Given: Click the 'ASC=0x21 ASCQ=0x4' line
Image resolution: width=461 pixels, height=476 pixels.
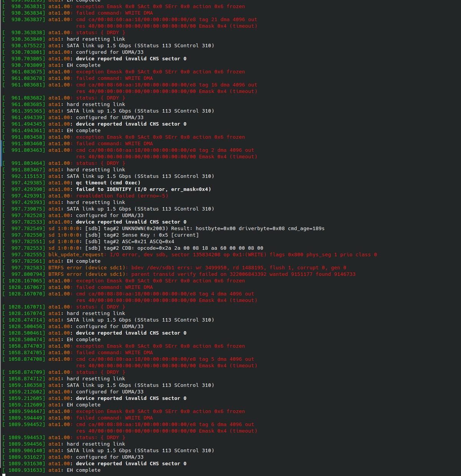Looking at the screenshot, I should pos(148,242).
